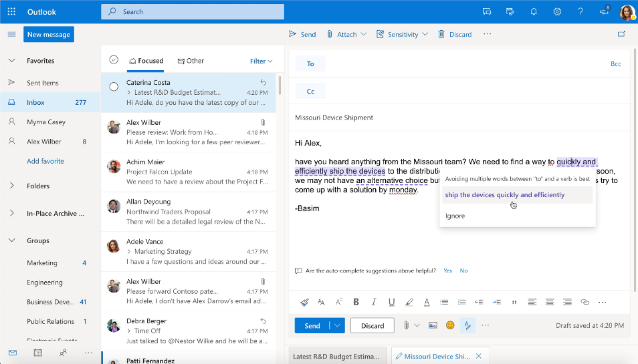Image resolution: width=638 pixels, height=364 pixels.
Task: Open the notifications bell
Action: 534,12
